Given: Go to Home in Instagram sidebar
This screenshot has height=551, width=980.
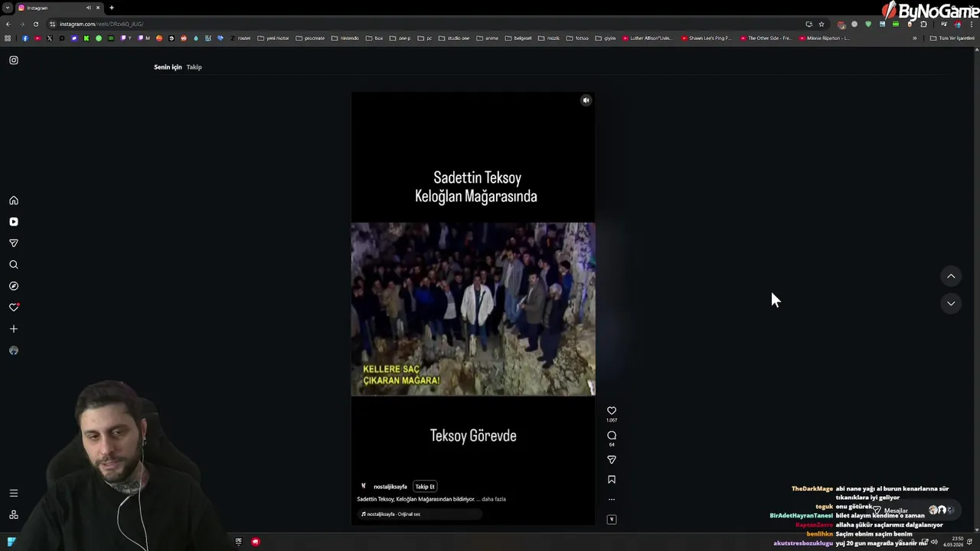Looking at the screenshot, I should (14, 201).
